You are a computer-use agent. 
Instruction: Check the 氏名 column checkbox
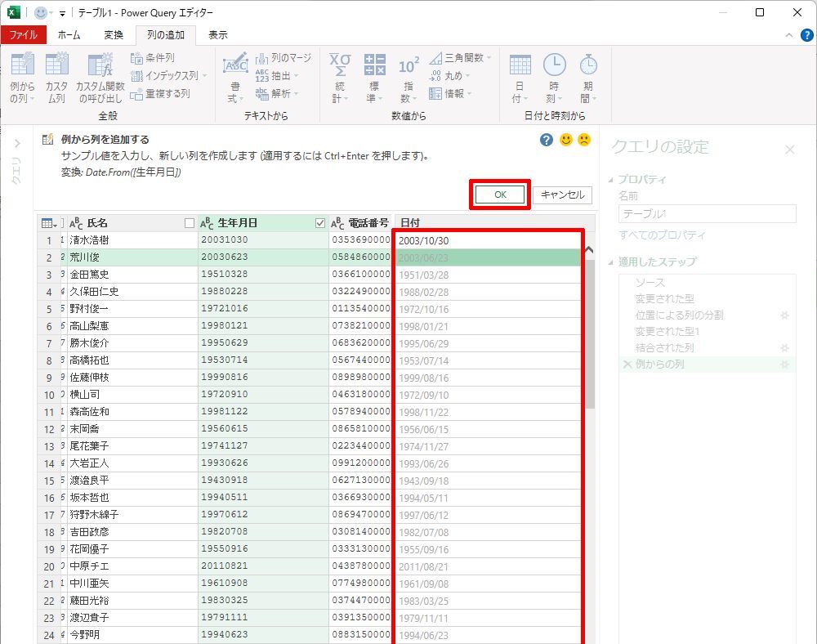(x=190, y=223)
